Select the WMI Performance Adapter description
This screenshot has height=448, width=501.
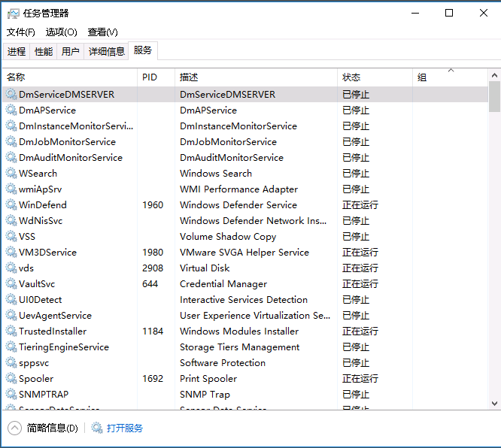pos(238,189)
